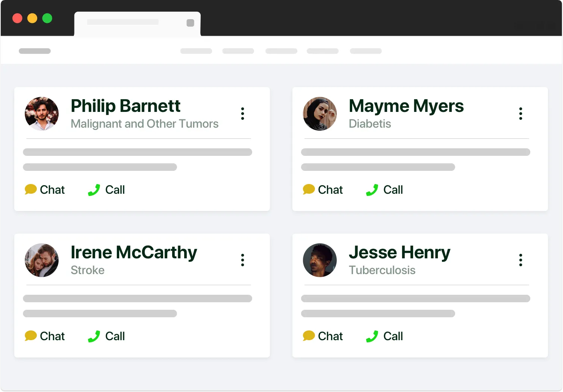This screenshot has width=563, height=392.
Task: Click the Chat icon on Philip Barnett's card
Action: tap(31, 190)
